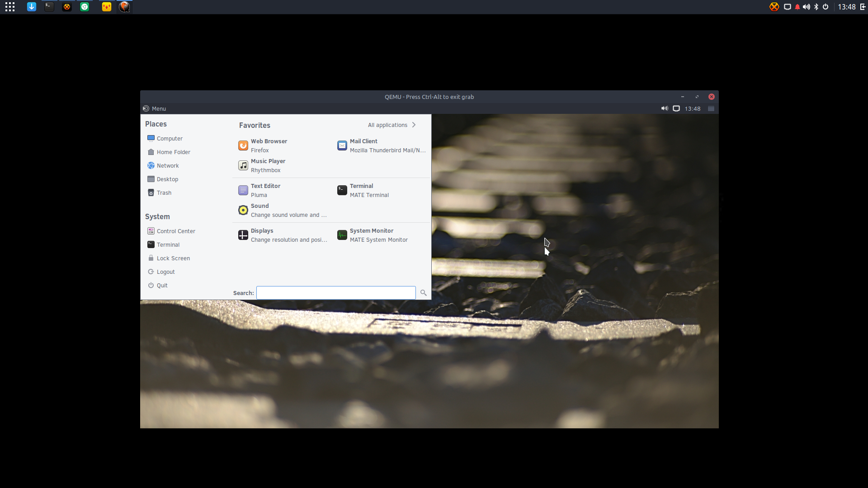Viewport: 868px width, 488px height.
Task: Open host Bluetooth tray icon
Action: point(816,7)
